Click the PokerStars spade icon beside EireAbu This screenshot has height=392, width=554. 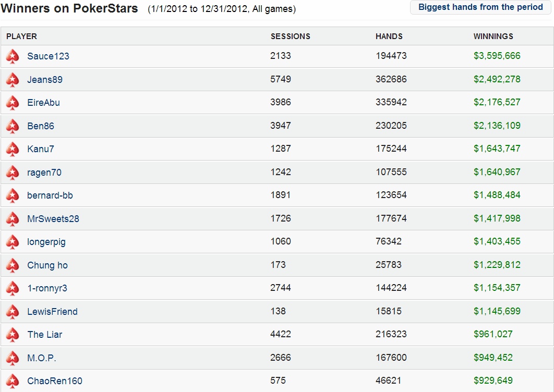[x=13, y=103]
